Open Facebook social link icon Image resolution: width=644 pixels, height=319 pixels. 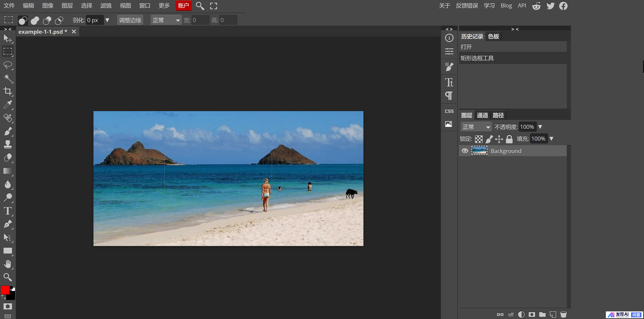(563, 6)
